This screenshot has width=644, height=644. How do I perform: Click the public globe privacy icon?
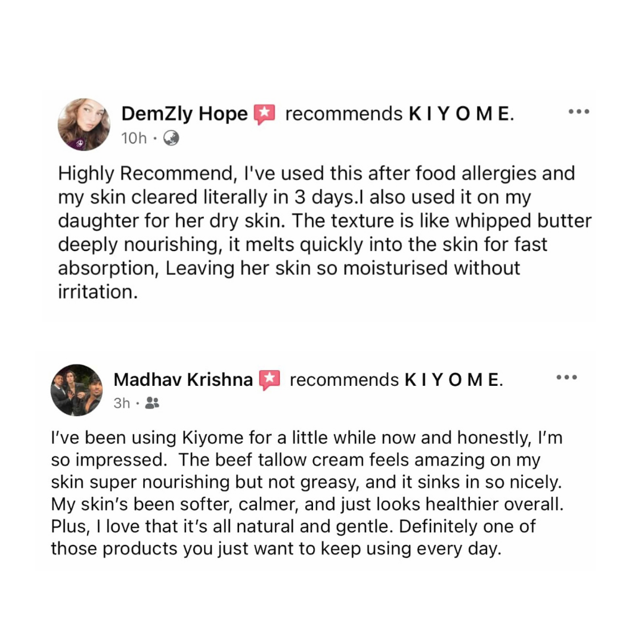tap(171, 138)
